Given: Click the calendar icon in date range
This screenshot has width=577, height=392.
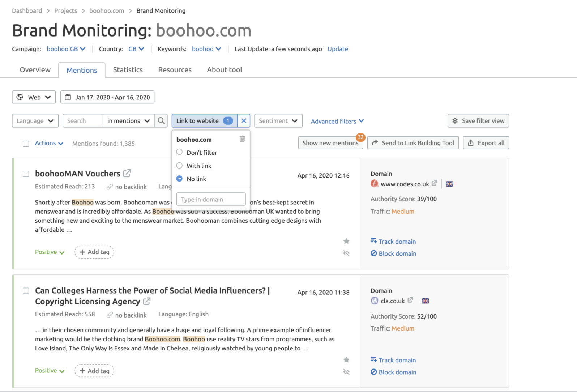Looking at the screenshot, I should (68, 97).
